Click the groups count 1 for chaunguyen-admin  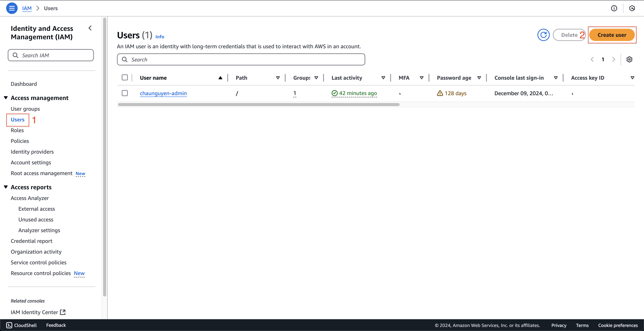coord(295,93)
